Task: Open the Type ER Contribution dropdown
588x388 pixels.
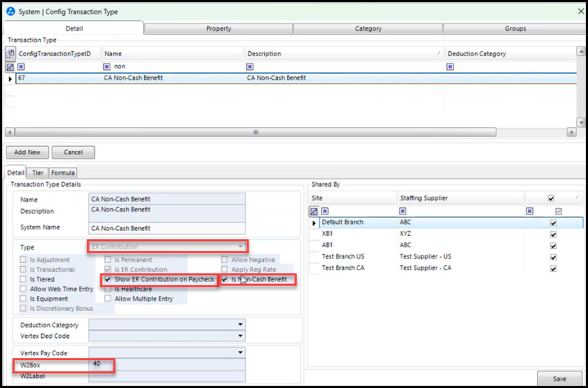Action: 240,247
